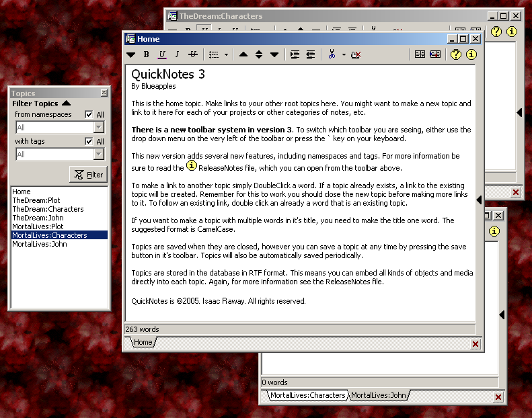Increase paragraph indent in Home toolbar
The image size is (532, 418).
pyautogui.click(x=295, y=54)
